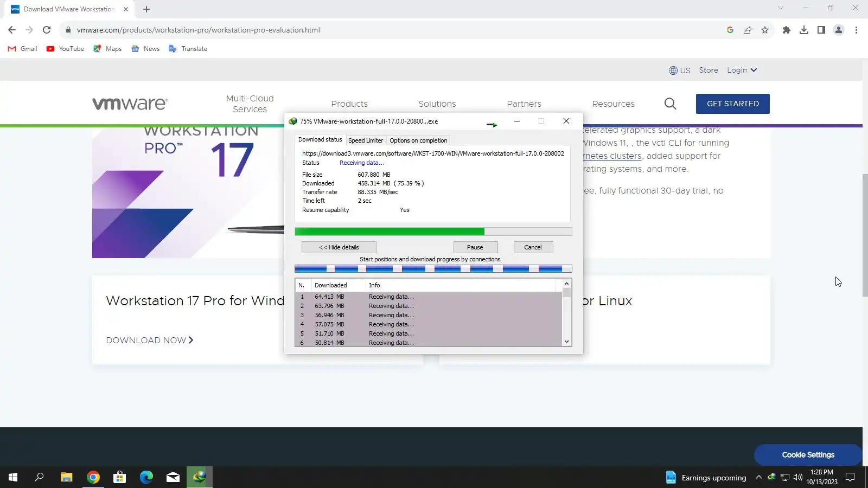
Task: Select connection row 4 with 57.075 MB
Action: click(x=429, y=324)
